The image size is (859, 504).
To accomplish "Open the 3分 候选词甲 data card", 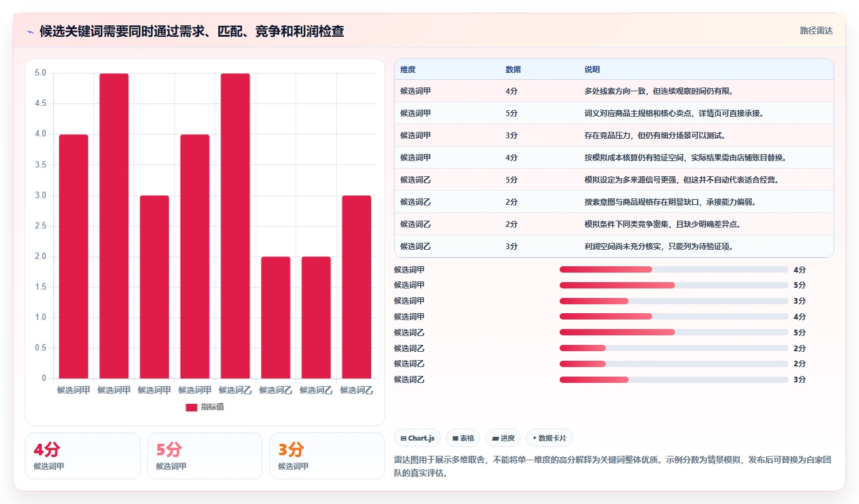I will pyautogui.click(x=327, y=456).
